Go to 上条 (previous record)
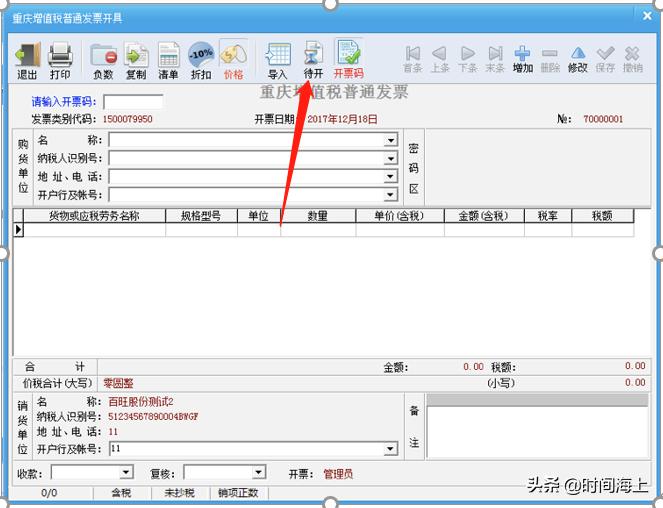Screen dimensions: 663x508 pyautogui.click(x=440, y=59)
